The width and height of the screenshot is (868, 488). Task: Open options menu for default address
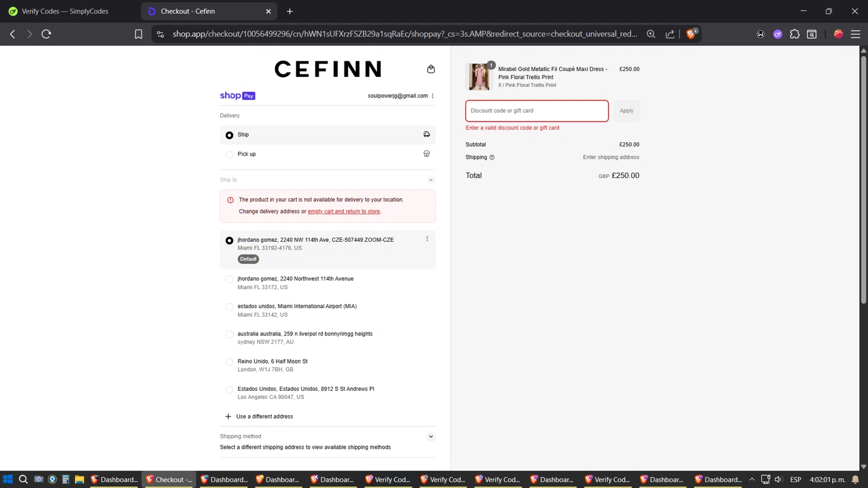(x=427, y=239)
